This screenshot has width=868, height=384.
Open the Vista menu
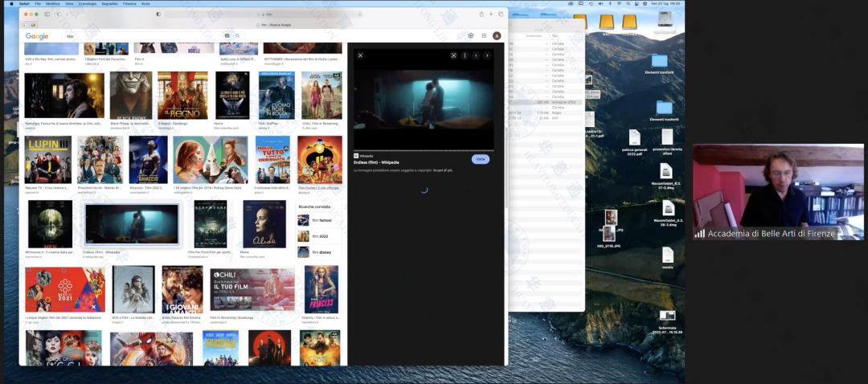click(x=69, y=3)
